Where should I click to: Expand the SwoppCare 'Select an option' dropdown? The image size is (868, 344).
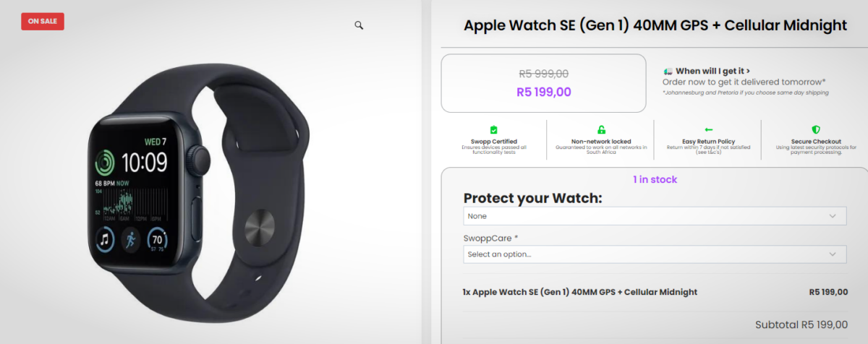point(655,254)
